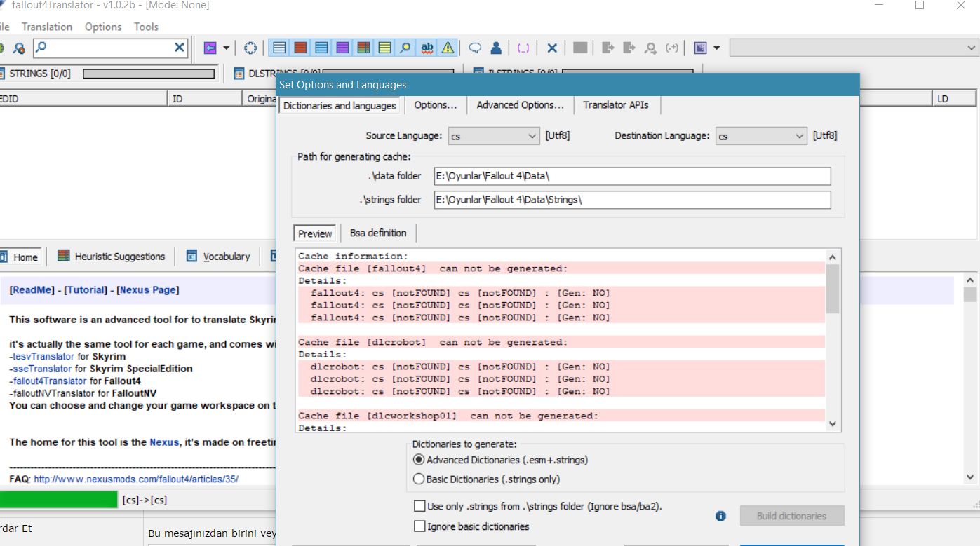Enable Use only .strings from strings folder
Screen dimensions: 980x546
pos(539,506)
